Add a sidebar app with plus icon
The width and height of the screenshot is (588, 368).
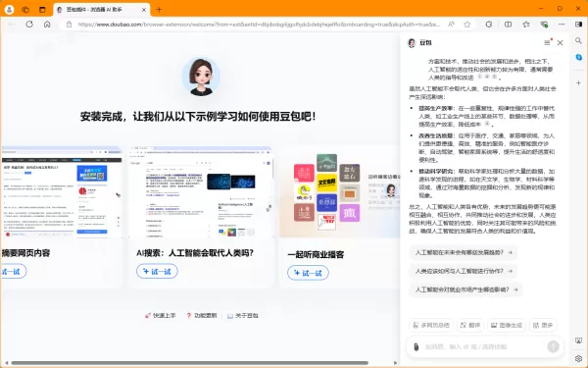[x=578, y=82]
